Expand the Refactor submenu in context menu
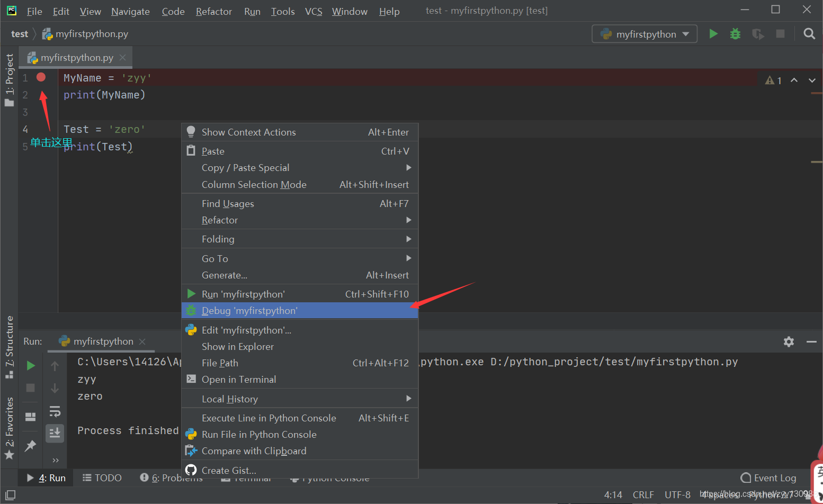The height and width of the screenshot is (504, 823). (x=300, y=220)
